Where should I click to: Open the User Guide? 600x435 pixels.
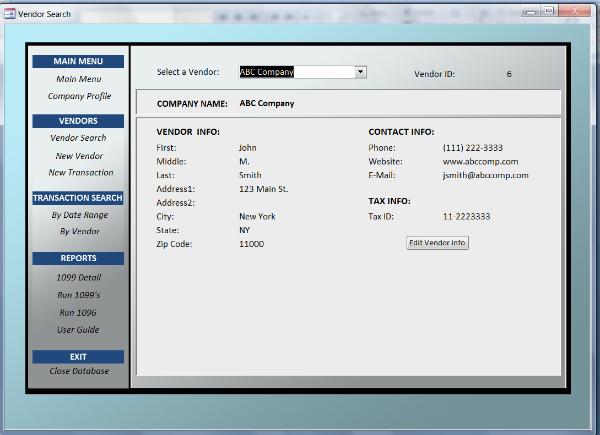pos(78,330)
